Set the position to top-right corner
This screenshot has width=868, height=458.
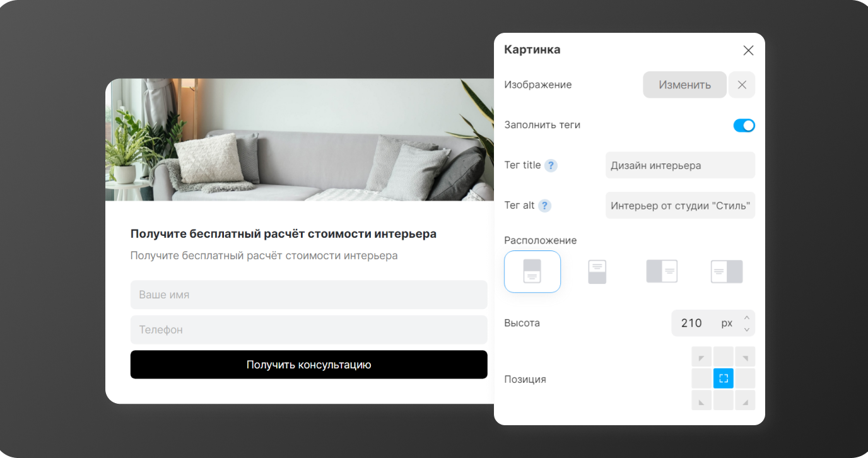point(745,357)
